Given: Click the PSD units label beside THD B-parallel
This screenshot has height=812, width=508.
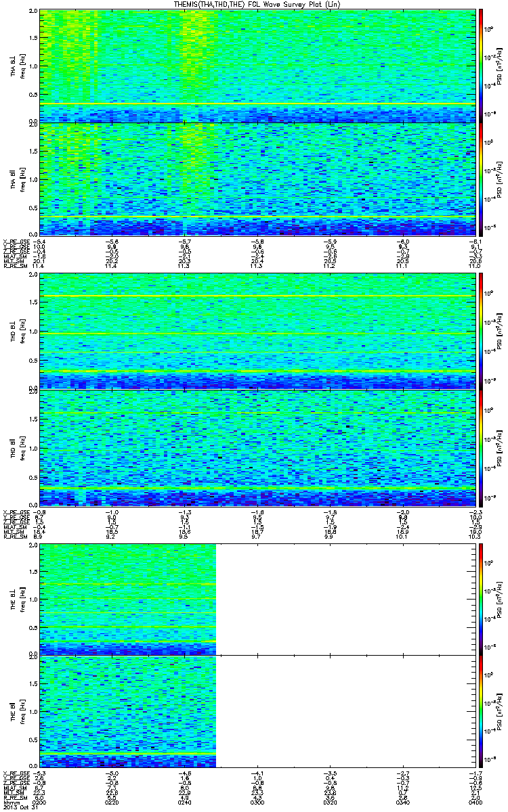Looking at the screenshot, I should tap(499, 447).
